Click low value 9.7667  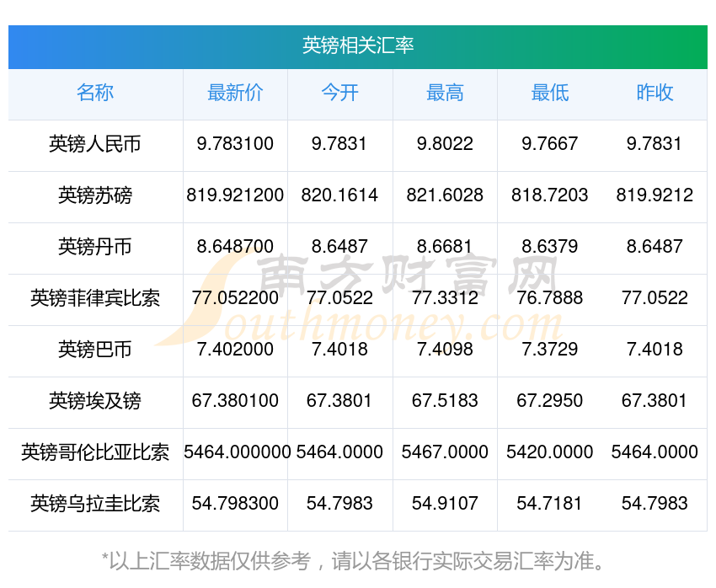click(550, 144)
